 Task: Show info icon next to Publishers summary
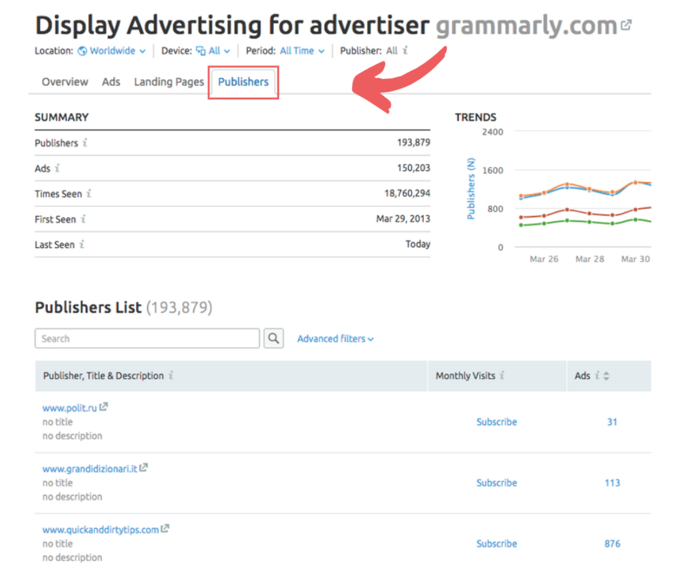coord(85,143)
